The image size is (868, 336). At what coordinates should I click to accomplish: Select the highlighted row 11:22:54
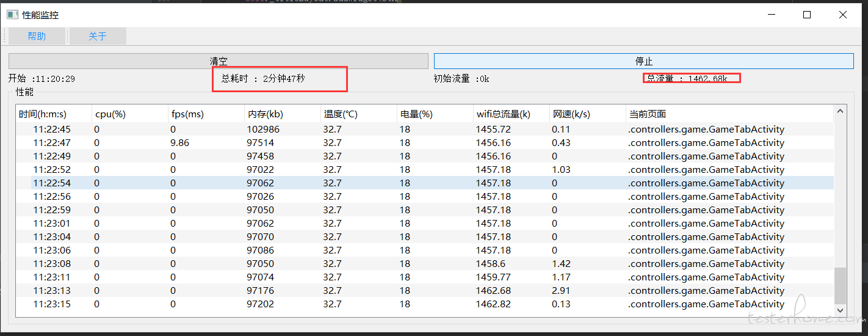pos(425,183)
